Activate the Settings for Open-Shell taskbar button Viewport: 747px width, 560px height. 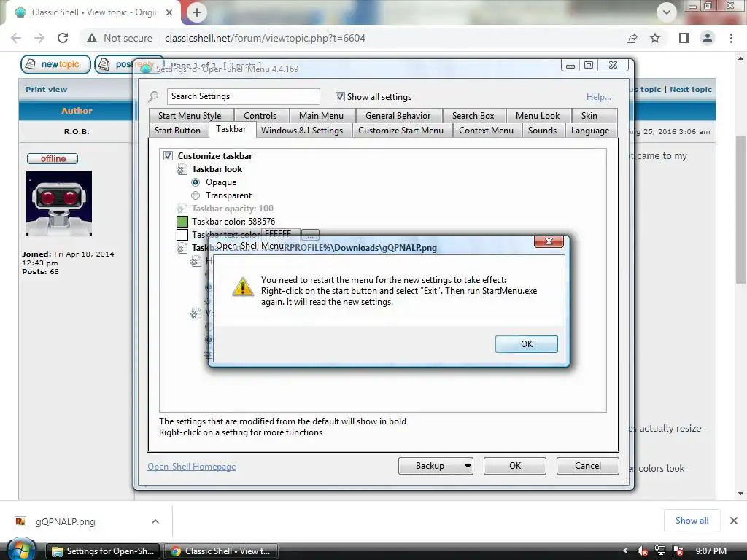click(103, 551)
